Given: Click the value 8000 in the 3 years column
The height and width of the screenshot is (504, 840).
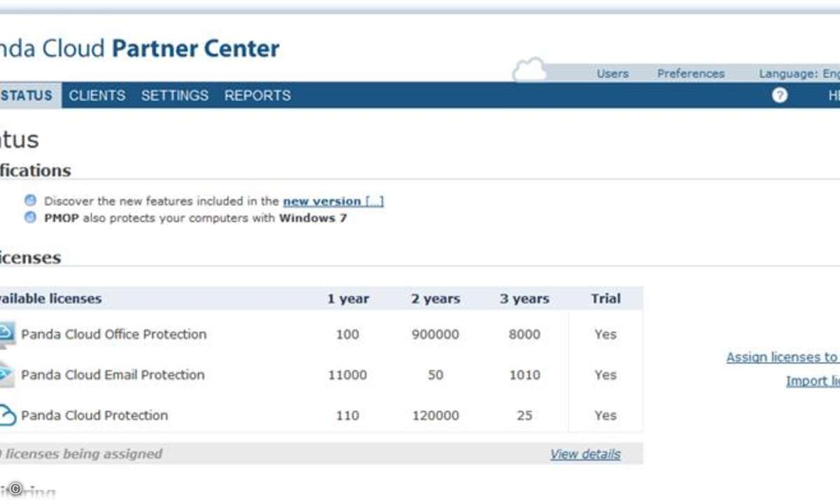Looking at the screenshot, I should click(x=524, y=335).
